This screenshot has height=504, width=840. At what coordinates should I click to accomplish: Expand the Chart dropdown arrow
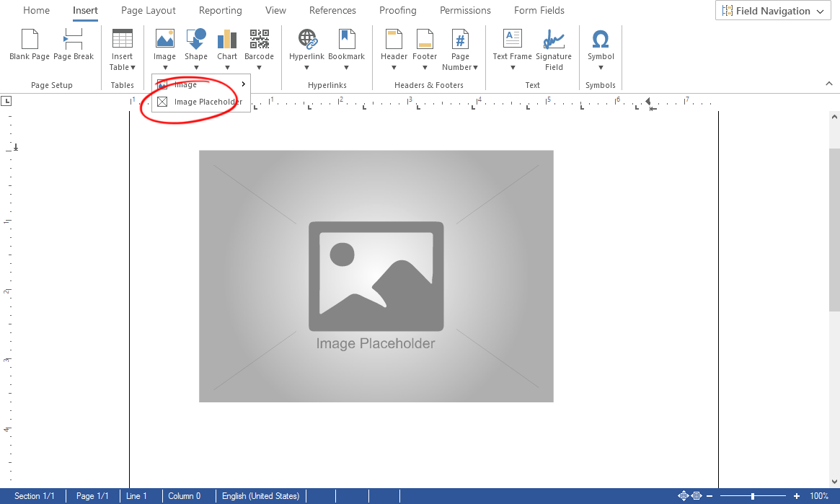227,68
